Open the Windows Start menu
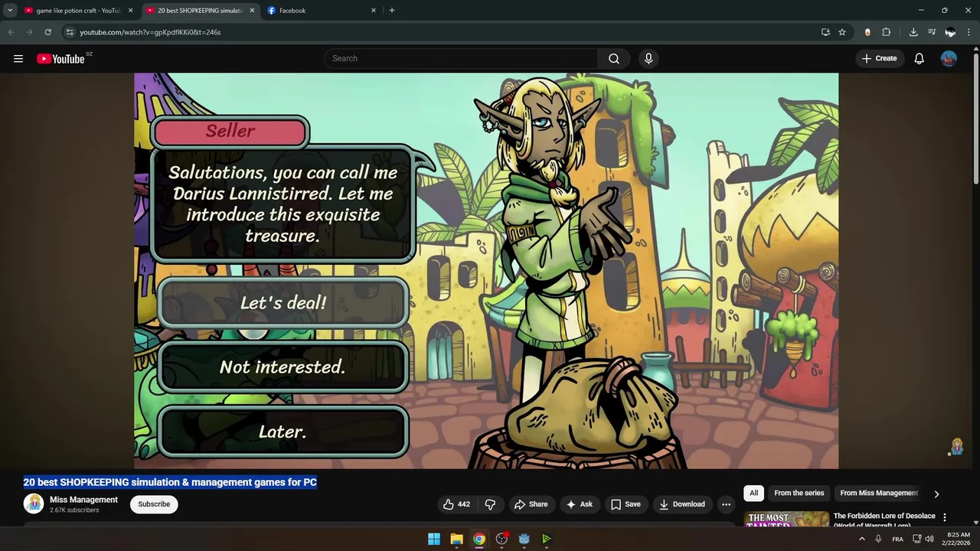Viewport: 980px width, 551px height. 434,539
